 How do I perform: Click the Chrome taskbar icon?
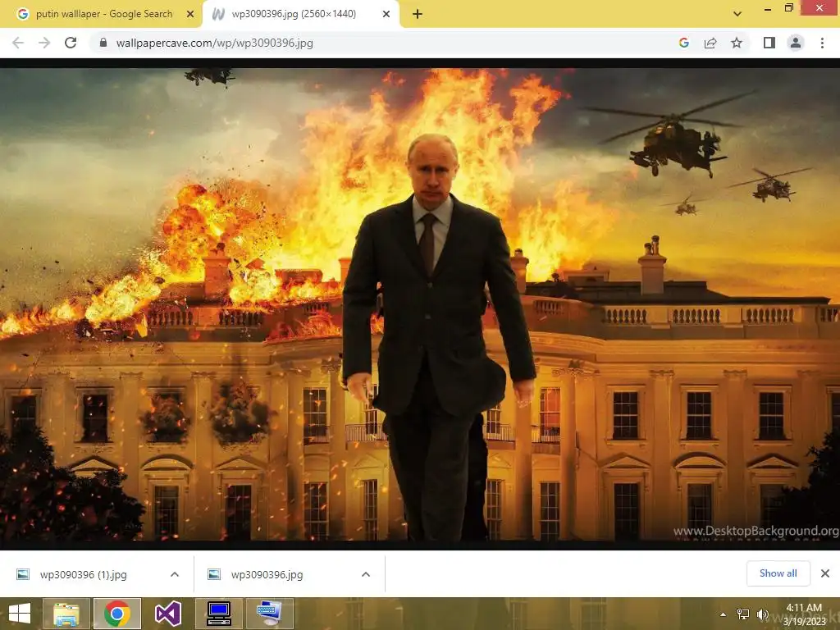point(117,614)
